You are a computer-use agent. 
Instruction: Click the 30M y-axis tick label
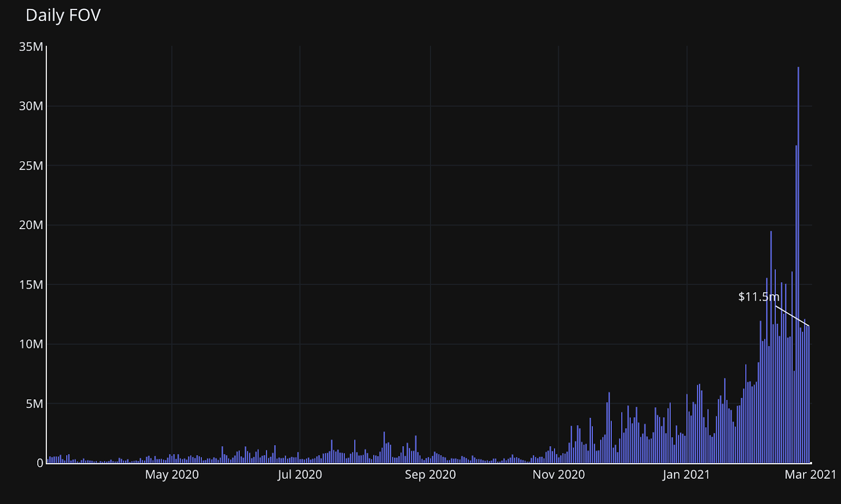click(31, 106)
